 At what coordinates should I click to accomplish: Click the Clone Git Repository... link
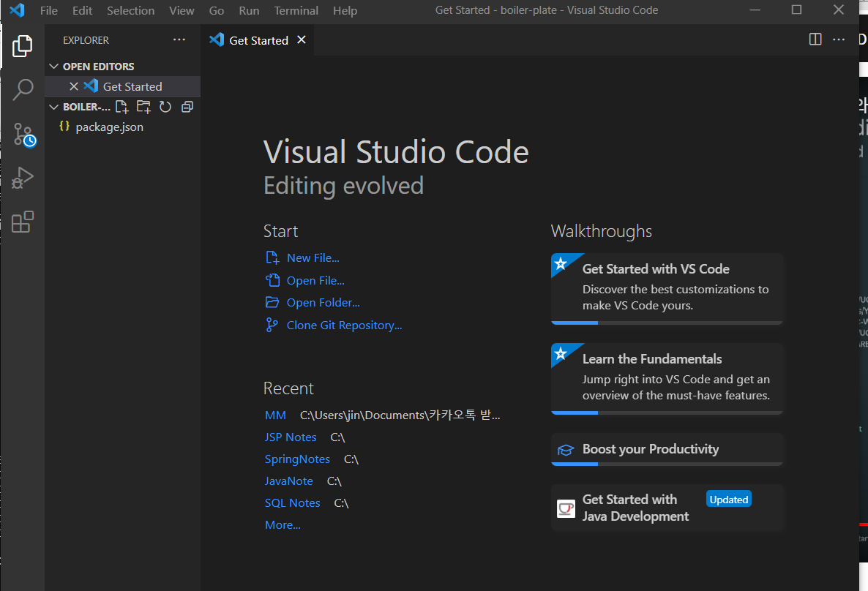(344, 325)
